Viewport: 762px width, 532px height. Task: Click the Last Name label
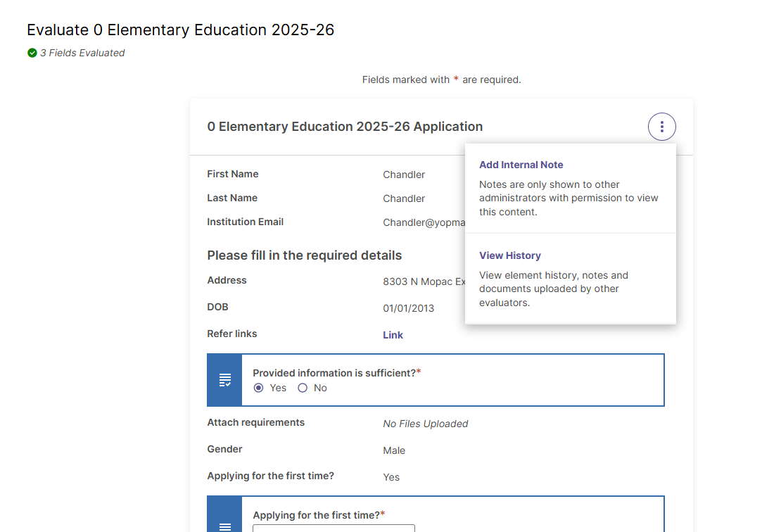[x=232, y=198]
